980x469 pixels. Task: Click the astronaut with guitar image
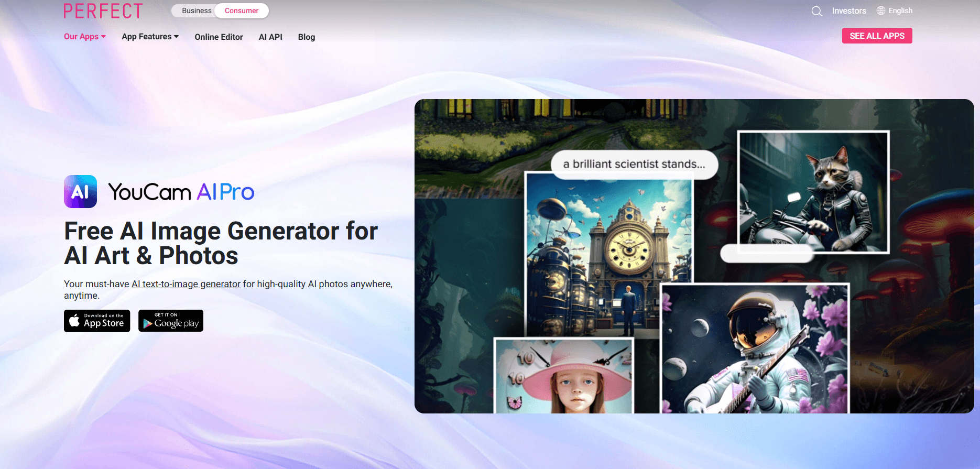[755, 348]
